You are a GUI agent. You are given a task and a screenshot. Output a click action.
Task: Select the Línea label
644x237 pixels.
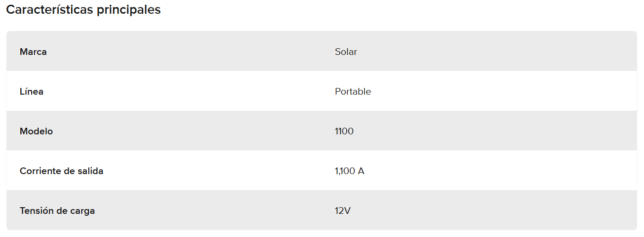click(32, 91)
